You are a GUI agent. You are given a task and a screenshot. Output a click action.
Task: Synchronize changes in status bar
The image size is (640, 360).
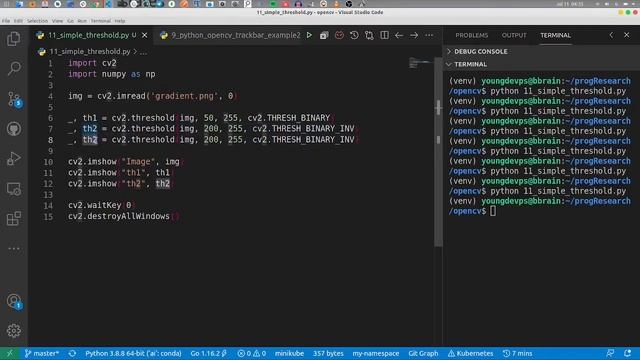[x=72, y=353]
